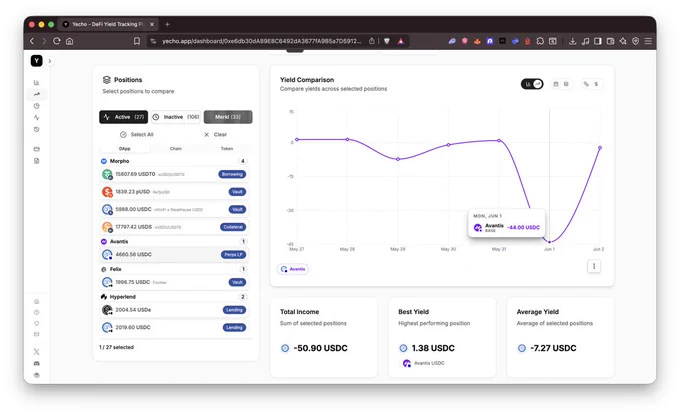Screen dimensions: 680x415
Task: Click Select All positions
Action: click(x=137, y=134)
